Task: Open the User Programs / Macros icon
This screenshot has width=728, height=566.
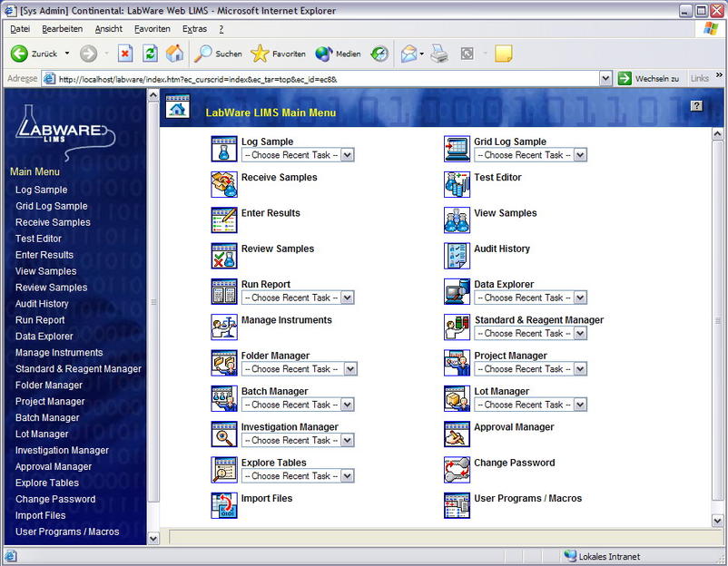Action: (457, 506)
